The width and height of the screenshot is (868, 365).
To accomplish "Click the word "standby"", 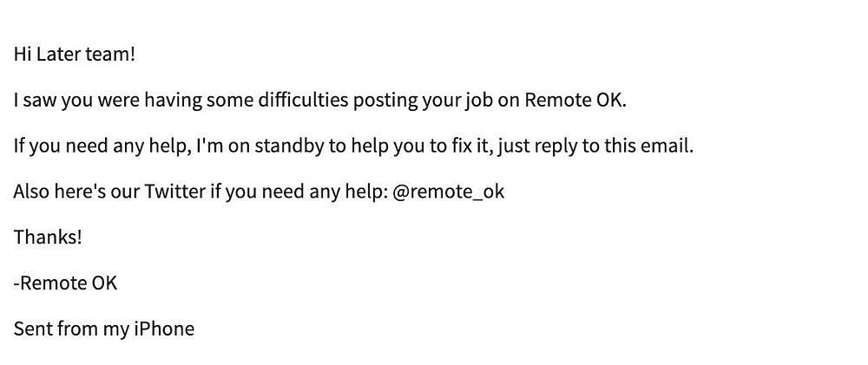I will (288, 146).
